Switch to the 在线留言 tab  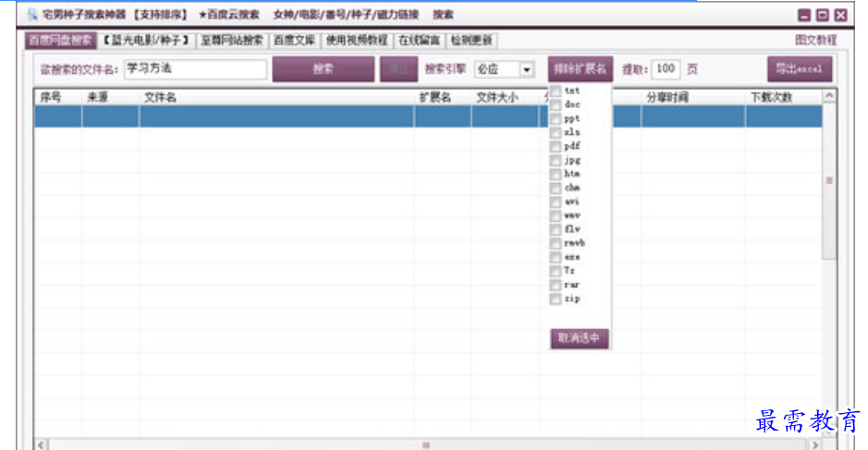tap(419, 41)
